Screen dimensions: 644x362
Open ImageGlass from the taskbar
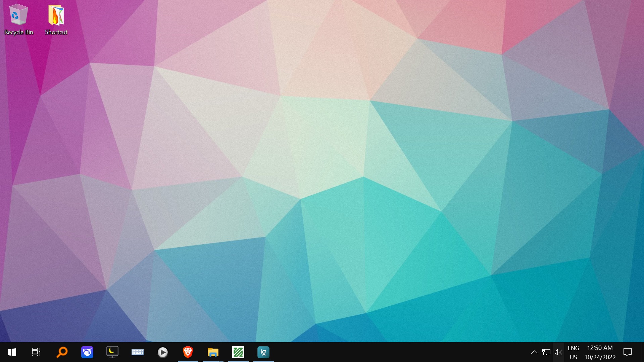click(263, 352)
